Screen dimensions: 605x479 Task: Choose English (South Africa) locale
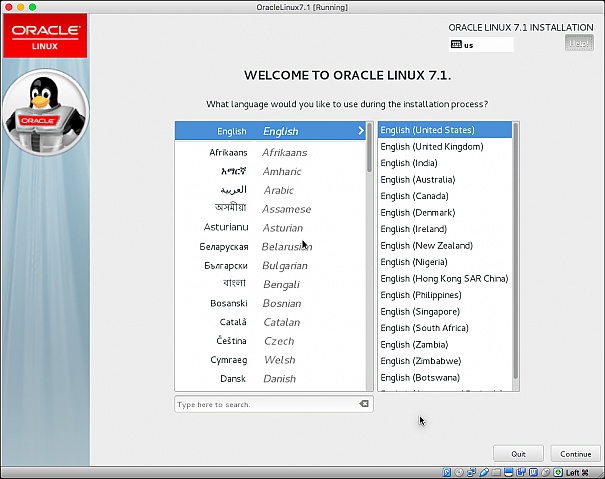pyautogui.click(x=445, y=328)
